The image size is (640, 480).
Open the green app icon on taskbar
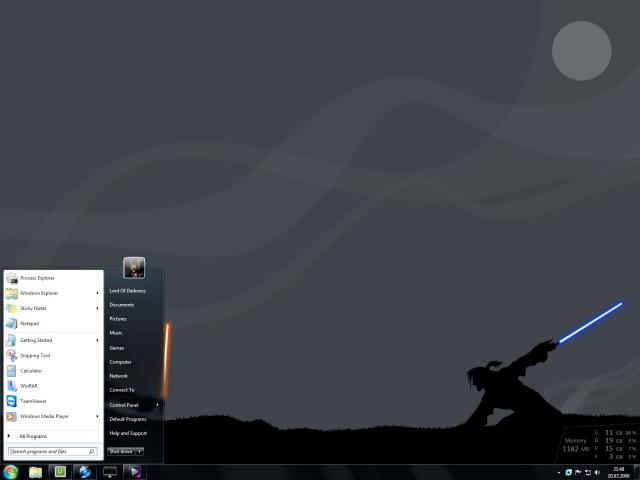coord(60,472)
